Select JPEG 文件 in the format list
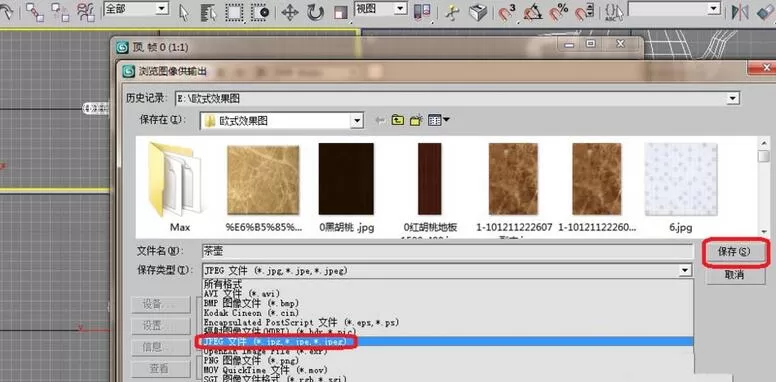This screenshot has width=776, height=382. click(x=447, y=342)
